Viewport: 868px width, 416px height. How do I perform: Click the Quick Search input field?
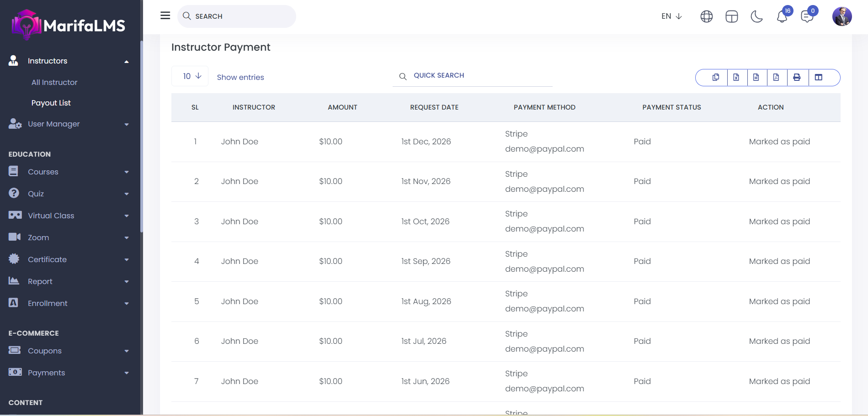tap(480, 76)
